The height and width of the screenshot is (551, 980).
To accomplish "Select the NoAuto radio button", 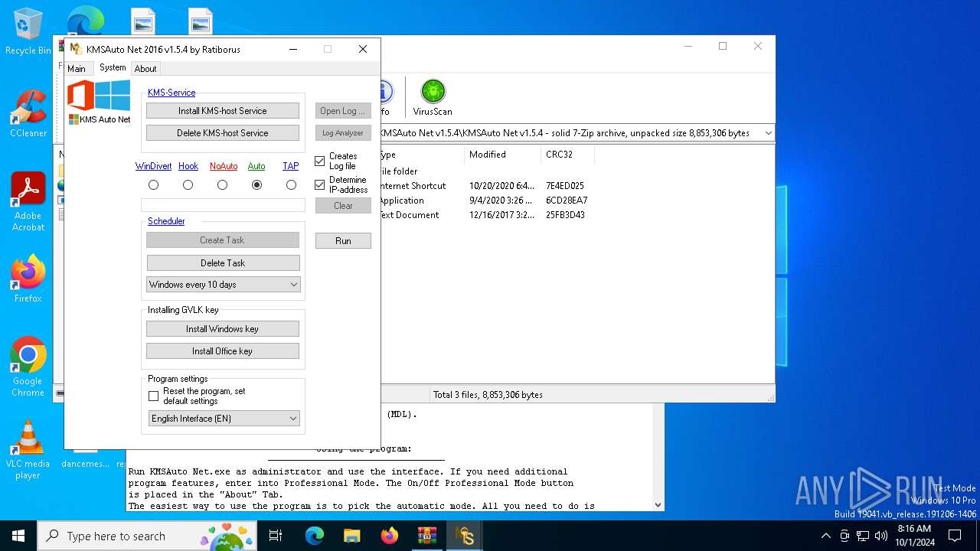I will [223, 185].
